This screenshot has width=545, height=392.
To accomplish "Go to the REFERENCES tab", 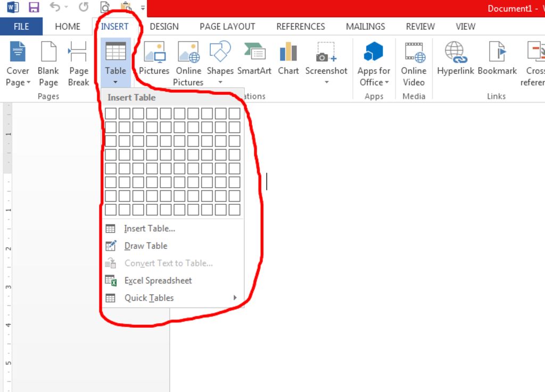I will tap(301, 27).
